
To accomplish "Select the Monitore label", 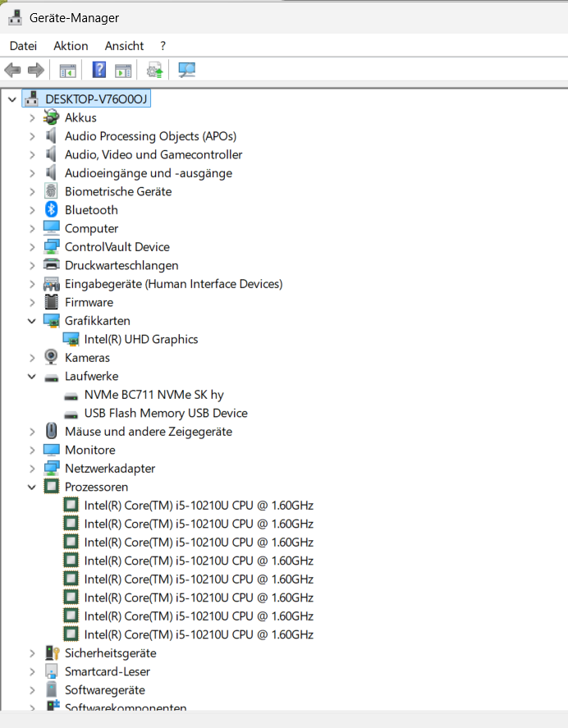I will [90, 450].
